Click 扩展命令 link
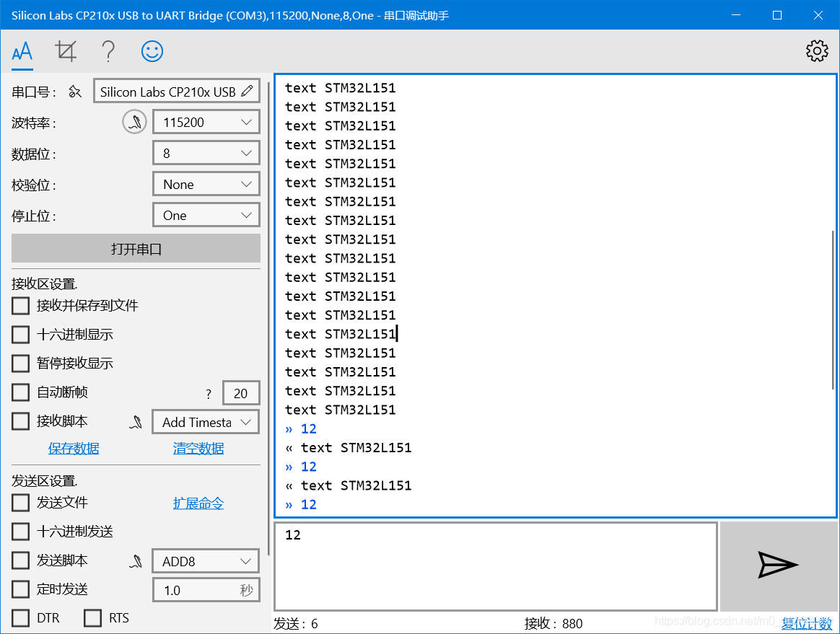Screen dimensions: 840x634 pyautogui.click(x=198, y=503)
